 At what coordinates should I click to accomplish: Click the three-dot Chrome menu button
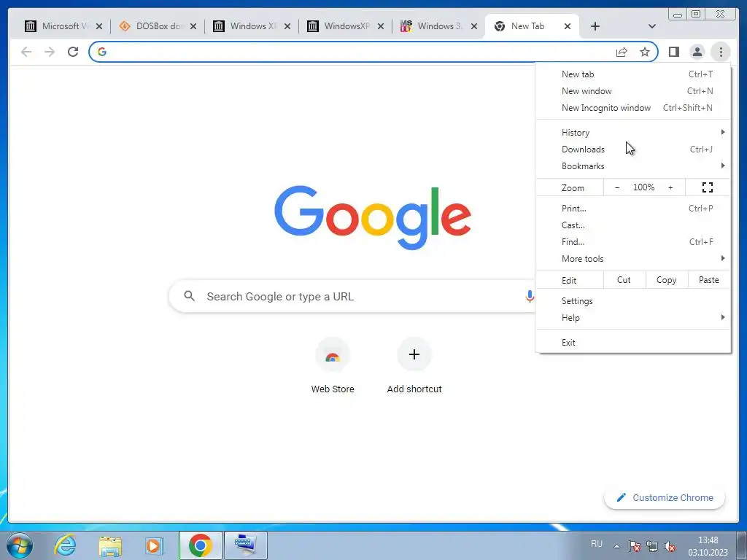[721, 52]
